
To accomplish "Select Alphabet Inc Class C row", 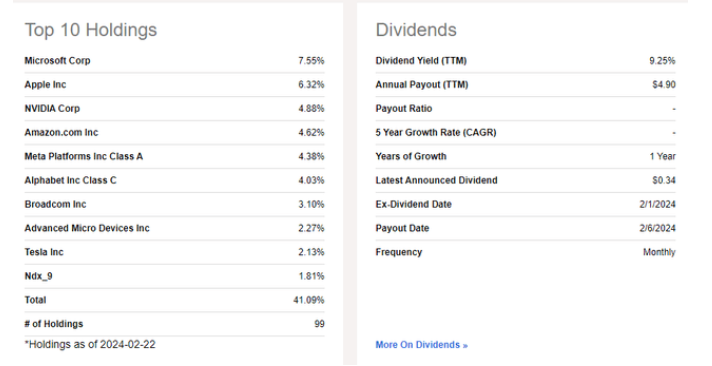I will [x=175, y=180].
